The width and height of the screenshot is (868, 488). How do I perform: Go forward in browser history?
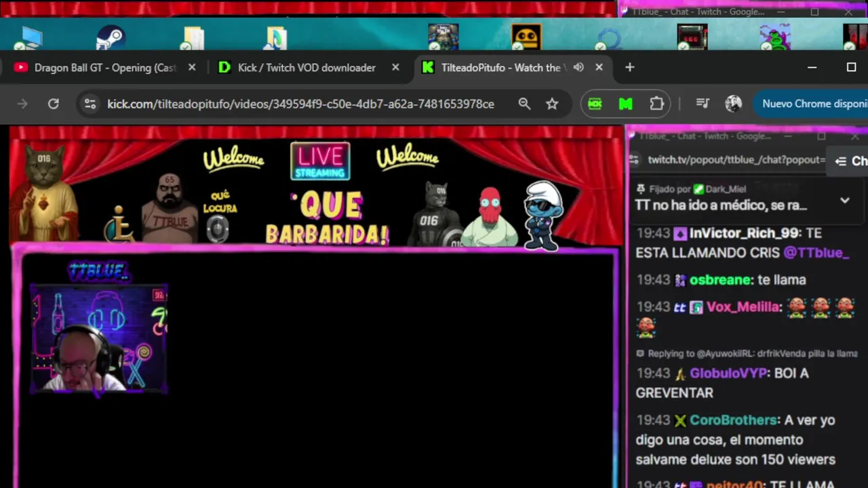tap(22, 104)
